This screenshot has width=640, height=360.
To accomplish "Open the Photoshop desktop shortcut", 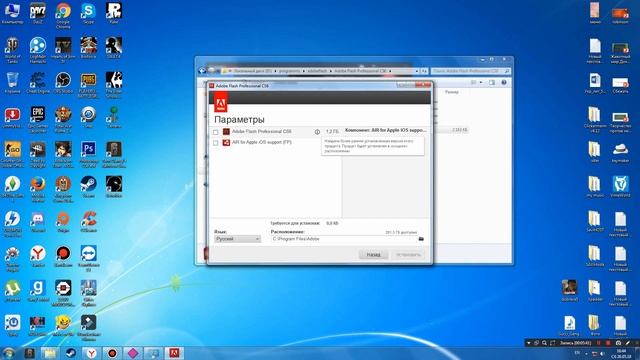I will (88, 154).
